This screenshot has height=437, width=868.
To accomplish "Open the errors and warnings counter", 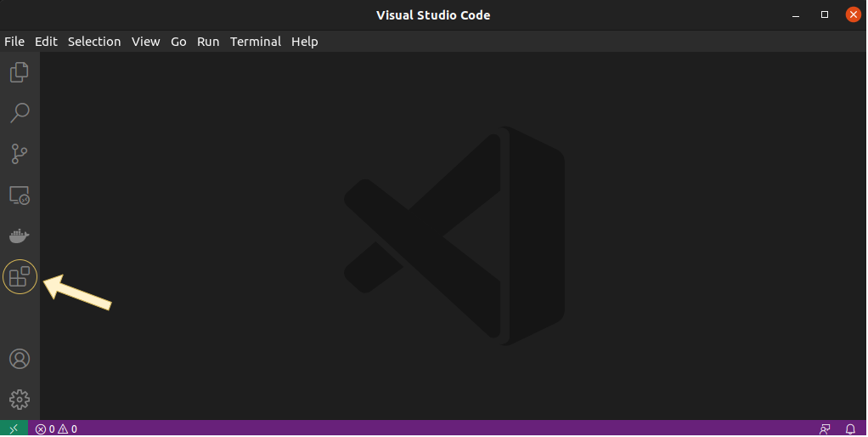I will [56, 428].
